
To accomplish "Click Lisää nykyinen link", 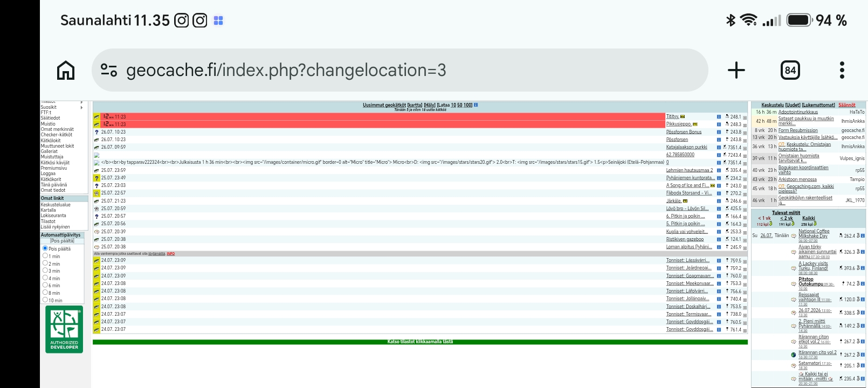I will pos(55,227).
